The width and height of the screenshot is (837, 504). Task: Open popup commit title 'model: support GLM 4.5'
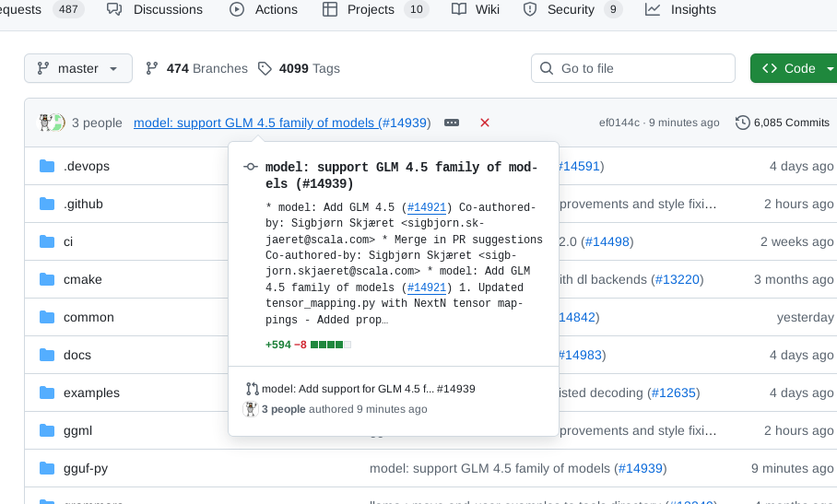(x=401, y=175)
